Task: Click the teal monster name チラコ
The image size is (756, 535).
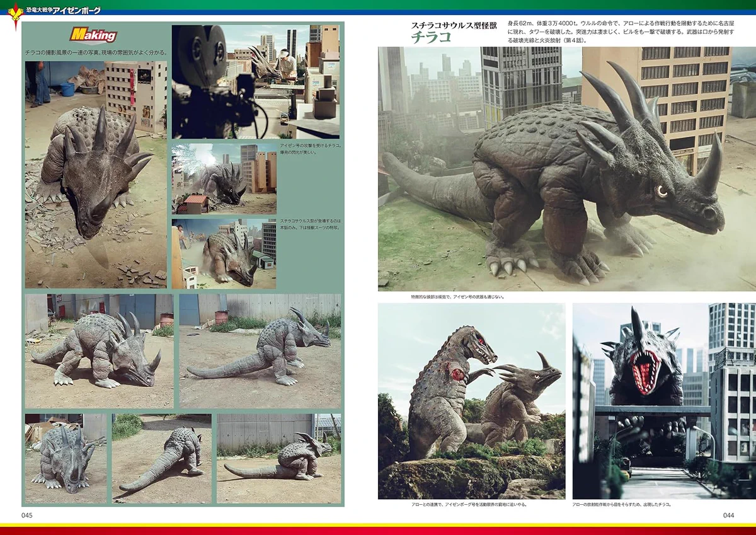Action: 432,37
